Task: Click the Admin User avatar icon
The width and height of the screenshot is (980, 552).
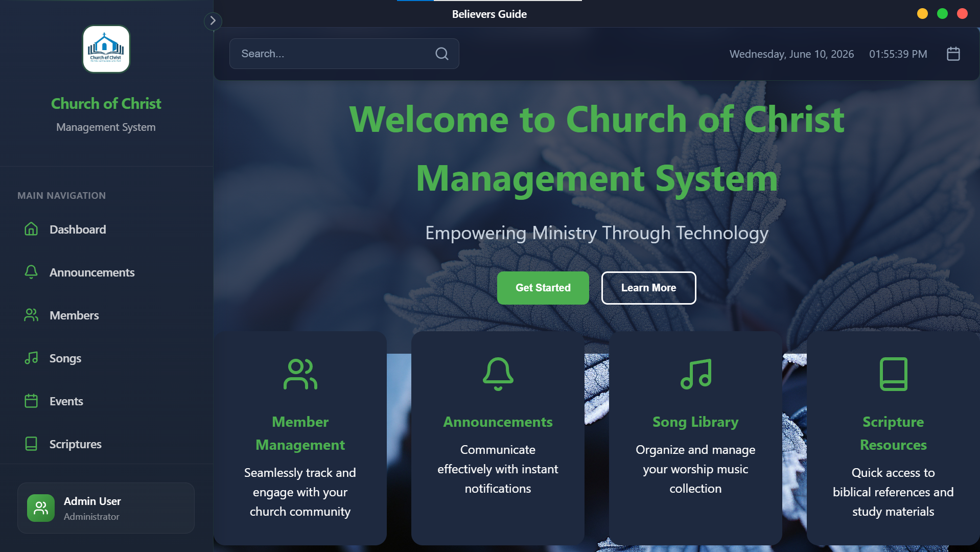Action: 41,508
